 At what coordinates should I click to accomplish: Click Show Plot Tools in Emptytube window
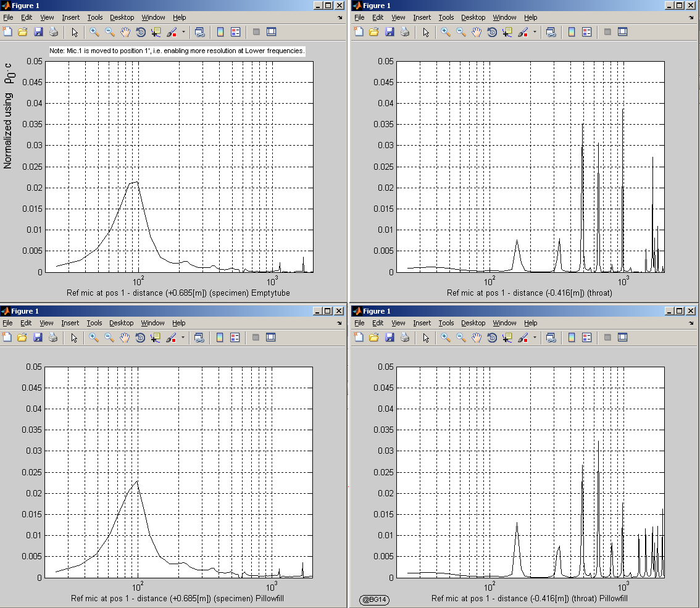tap(272, 31)
